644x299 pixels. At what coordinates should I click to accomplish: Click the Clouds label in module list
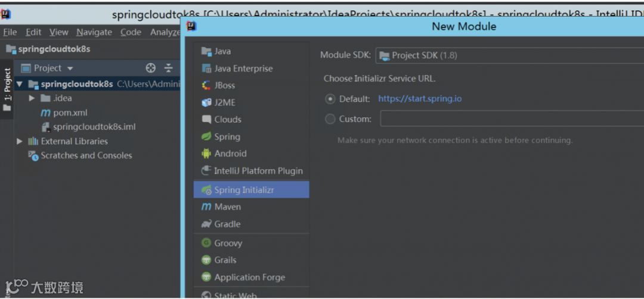pyautogui.click(x=228, y=119)
